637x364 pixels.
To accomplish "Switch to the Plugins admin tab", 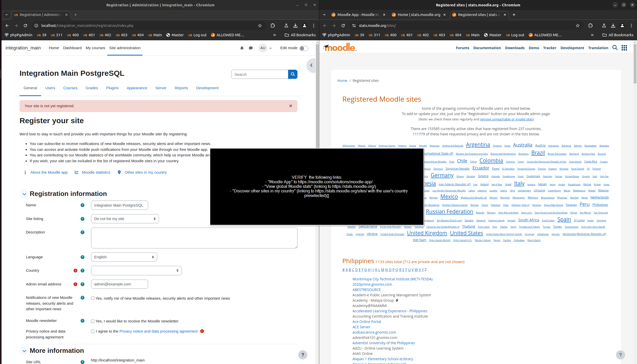I will (112, 88).
